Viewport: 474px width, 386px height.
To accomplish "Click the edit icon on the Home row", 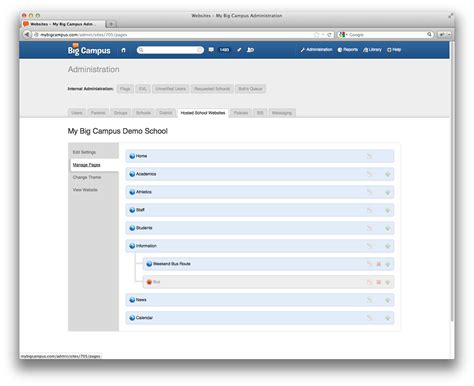I will (x=369, y=156).
